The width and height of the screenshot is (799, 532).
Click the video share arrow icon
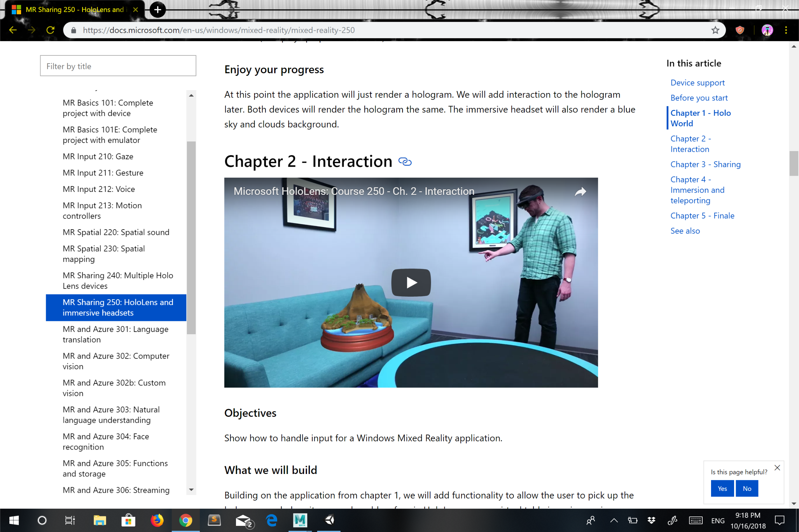580,192
